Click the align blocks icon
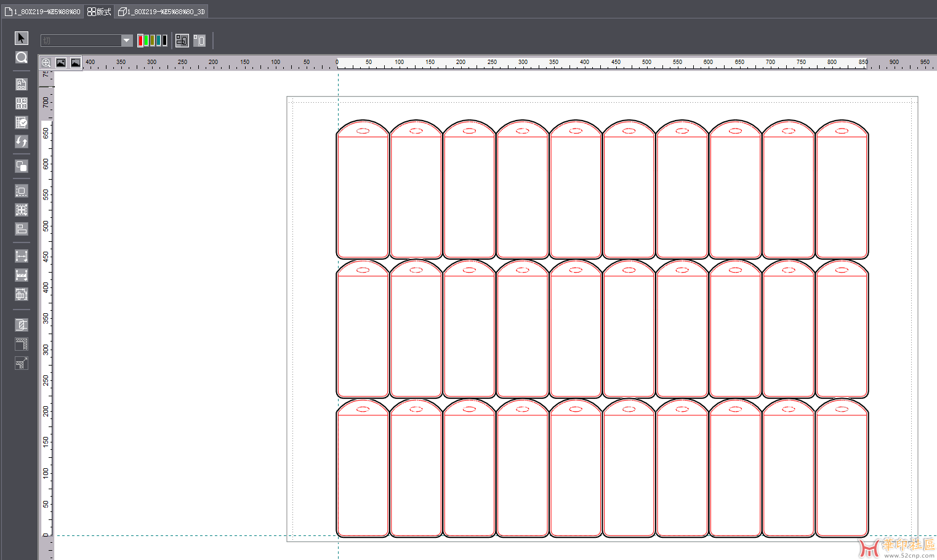The width and height of the screenshot is (937, 560). (22, 229)
